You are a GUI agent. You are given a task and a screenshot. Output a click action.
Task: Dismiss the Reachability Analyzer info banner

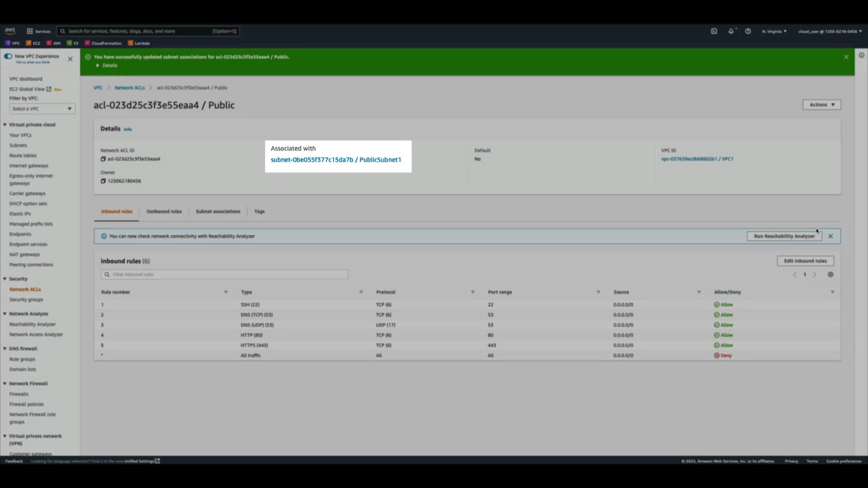coord(830,236)
